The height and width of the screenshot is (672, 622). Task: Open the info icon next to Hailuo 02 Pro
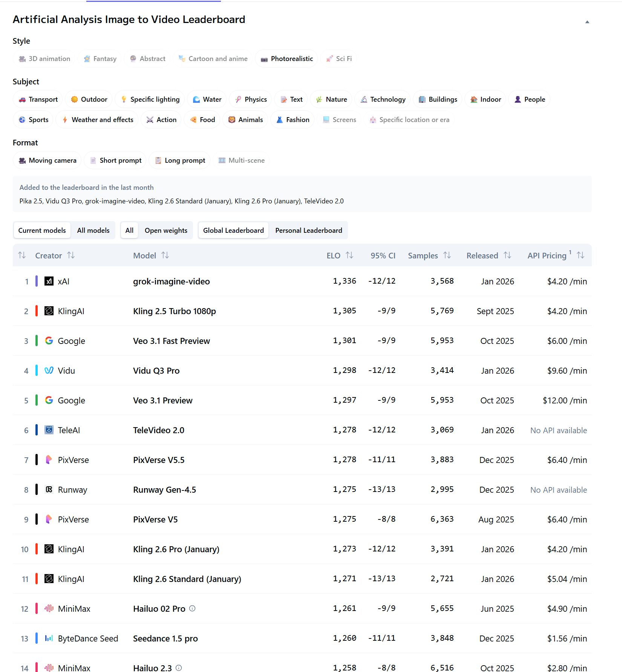[x=192, y=609]
